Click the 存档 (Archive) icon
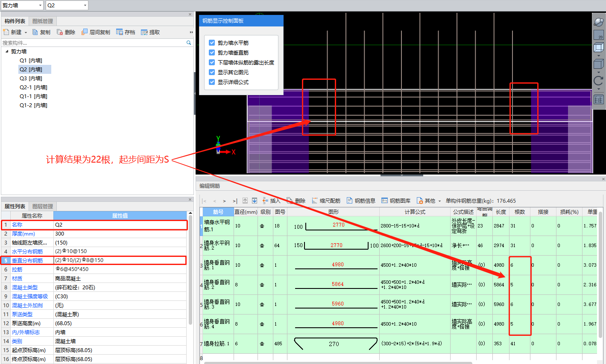 coord(120,32)
